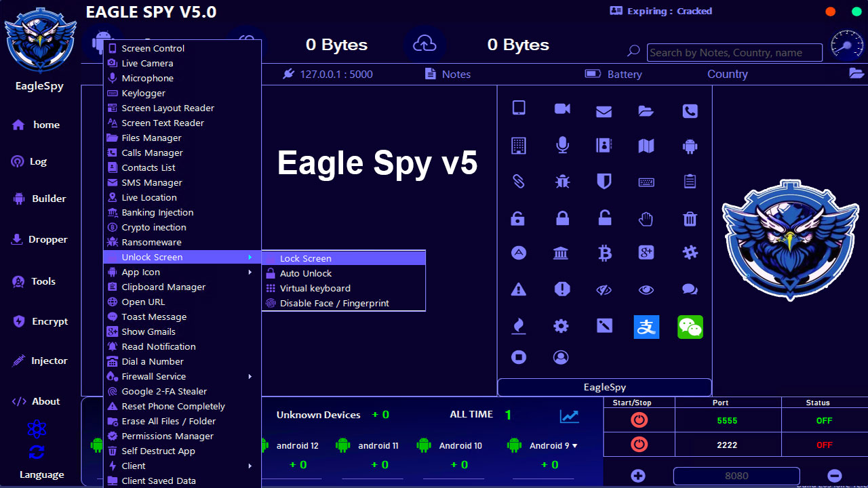Expand the App Icon submenu arrow
Viewport: 868px width, 488px height.
(249, 272)
